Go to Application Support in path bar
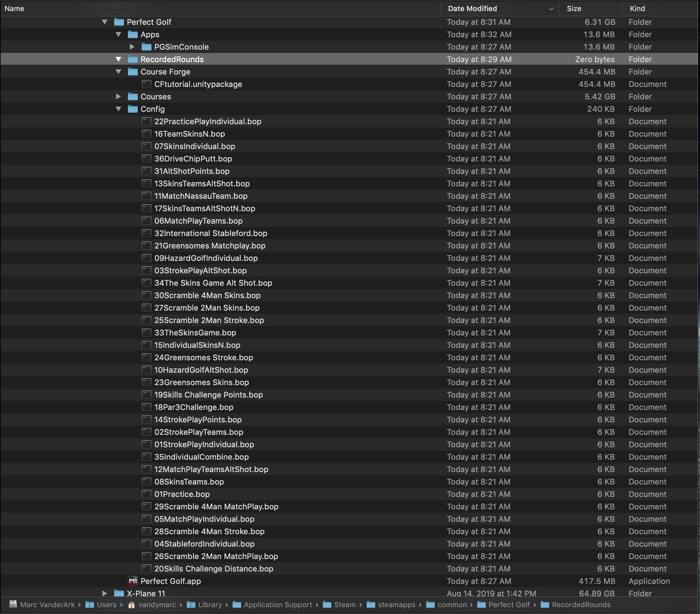Image resolution: width=700 pixels, height=614 pixels. point(278,605)
